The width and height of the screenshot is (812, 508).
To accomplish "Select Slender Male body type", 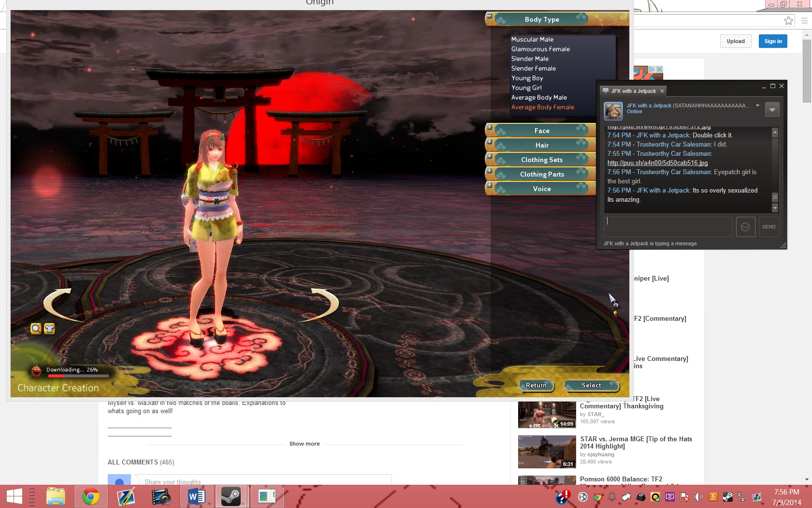I will point(530,59).
